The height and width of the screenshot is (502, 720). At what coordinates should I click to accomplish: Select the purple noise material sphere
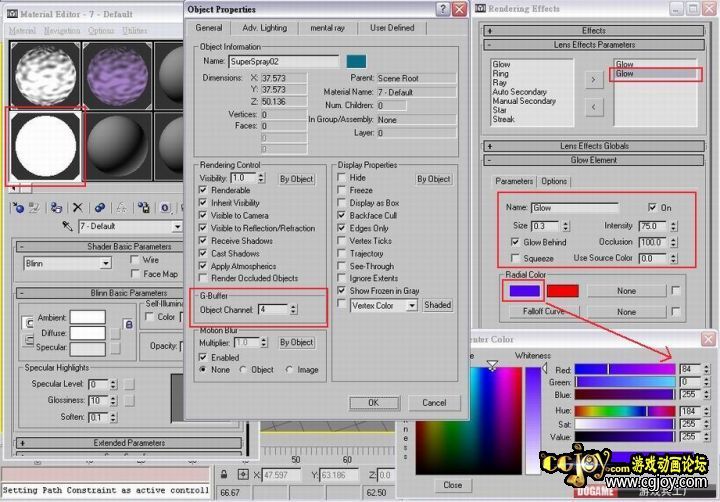118,75
